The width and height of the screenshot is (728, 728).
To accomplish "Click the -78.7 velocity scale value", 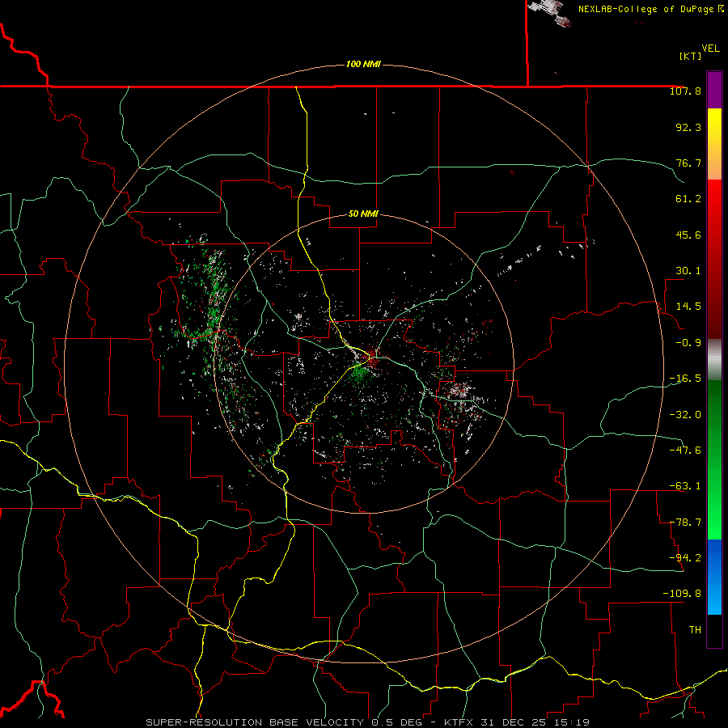I will [x=685, y=523].
